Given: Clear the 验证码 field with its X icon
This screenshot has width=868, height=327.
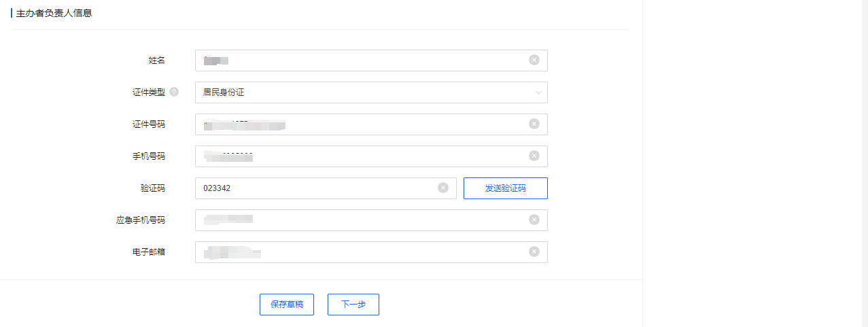Looking at the screenshot, I should 443,188.
